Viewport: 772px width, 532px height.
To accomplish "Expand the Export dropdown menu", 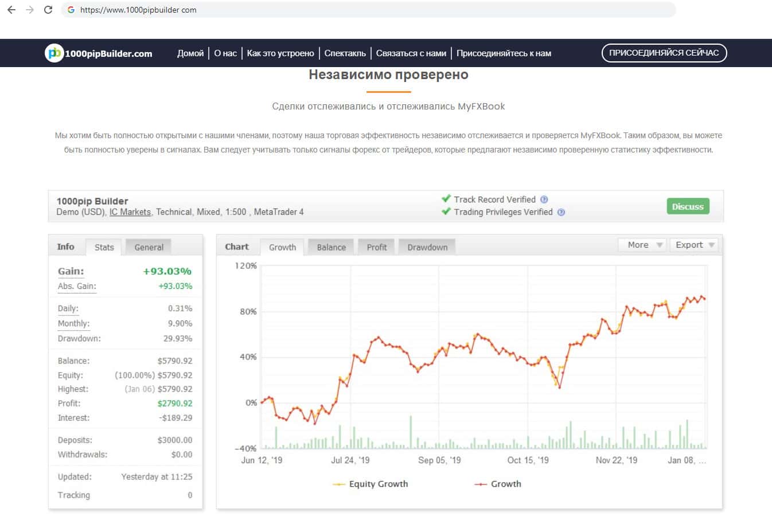I will 694,245.
